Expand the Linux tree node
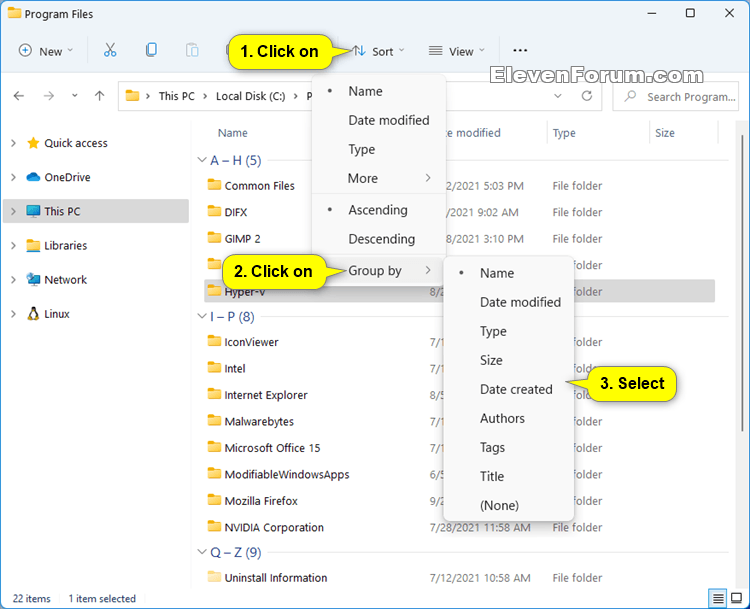 pos(13,314)
